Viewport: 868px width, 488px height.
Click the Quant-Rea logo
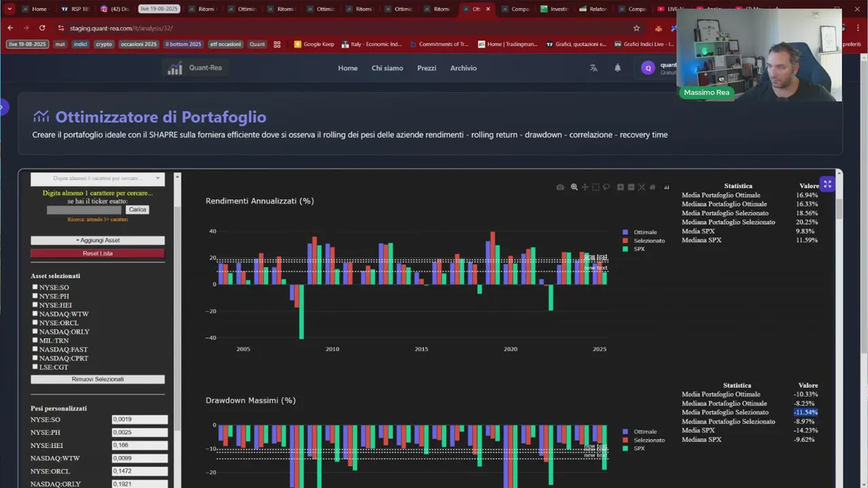(195, 68)
